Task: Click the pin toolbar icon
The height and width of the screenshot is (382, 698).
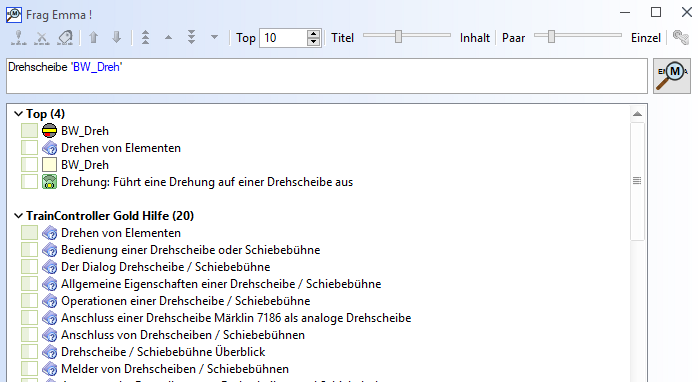Action: (19, 38)
